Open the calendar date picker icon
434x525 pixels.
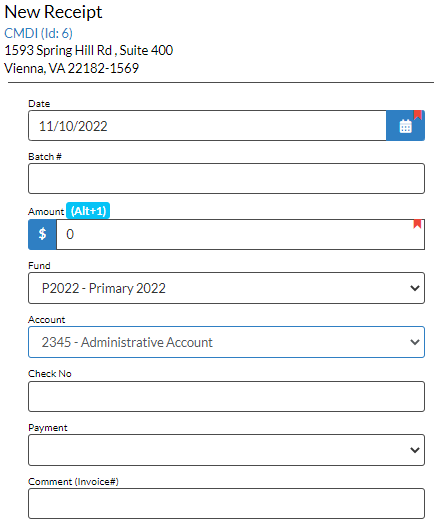405,126
